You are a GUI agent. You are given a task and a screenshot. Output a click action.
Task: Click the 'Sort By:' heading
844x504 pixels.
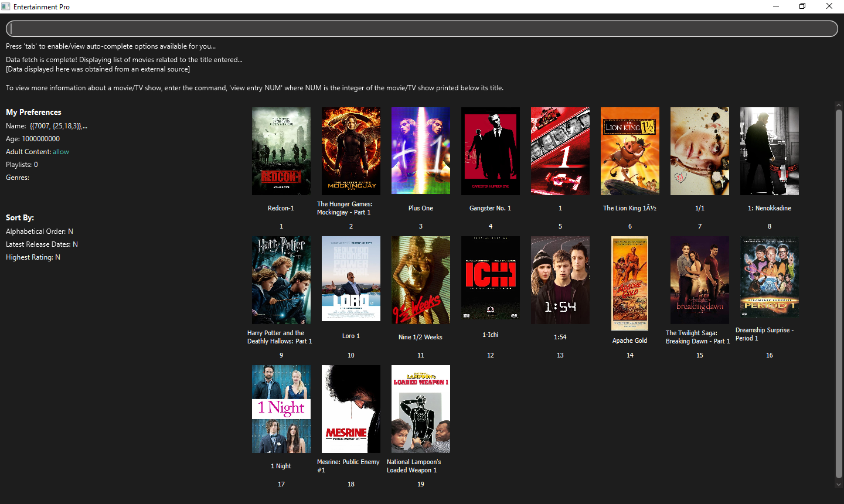pyautogui.click(x=20, y=217)
